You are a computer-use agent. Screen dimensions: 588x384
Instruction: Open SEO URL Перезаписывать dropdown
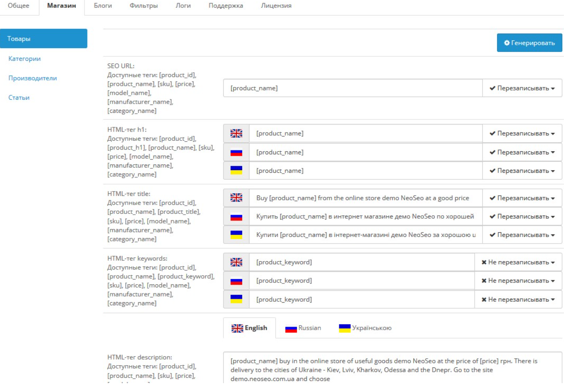click(x=522, y=88)
